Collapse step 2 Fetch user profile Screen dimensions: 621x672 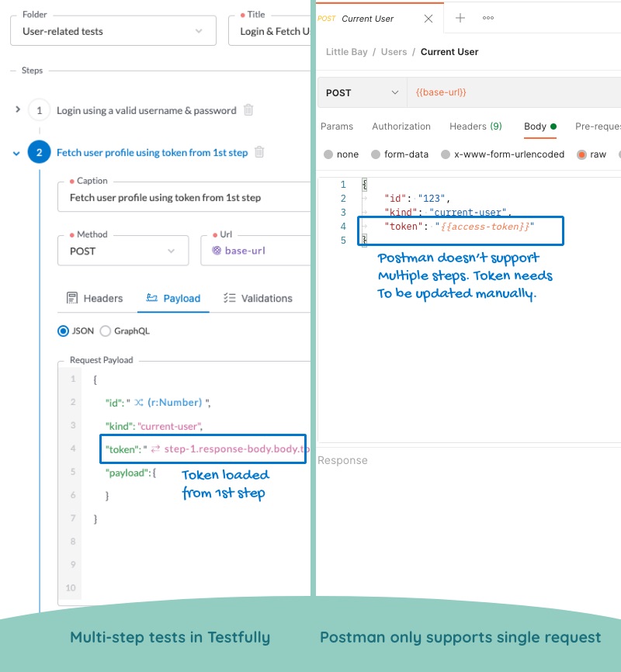(x=16, y=153)
